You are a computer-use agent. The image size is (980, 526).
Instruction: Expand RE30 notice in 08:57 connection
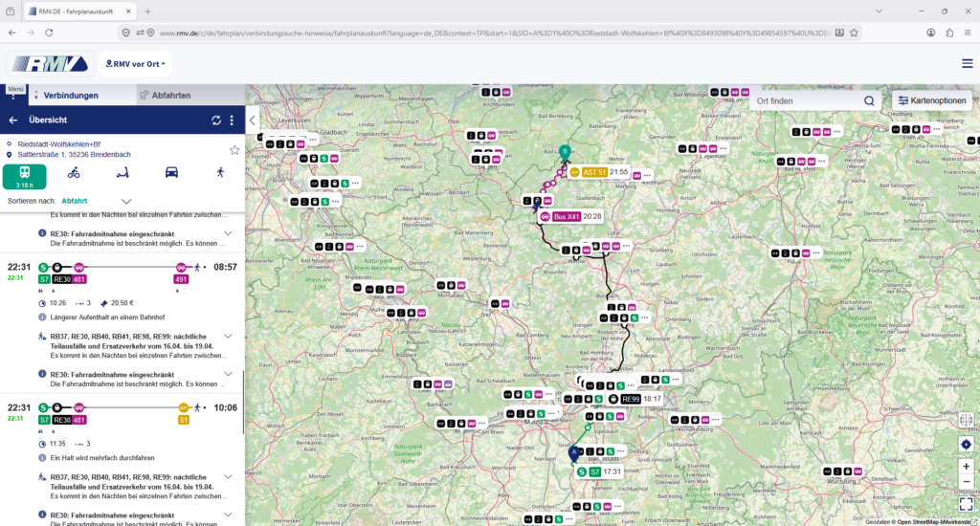tap(228, 374)
